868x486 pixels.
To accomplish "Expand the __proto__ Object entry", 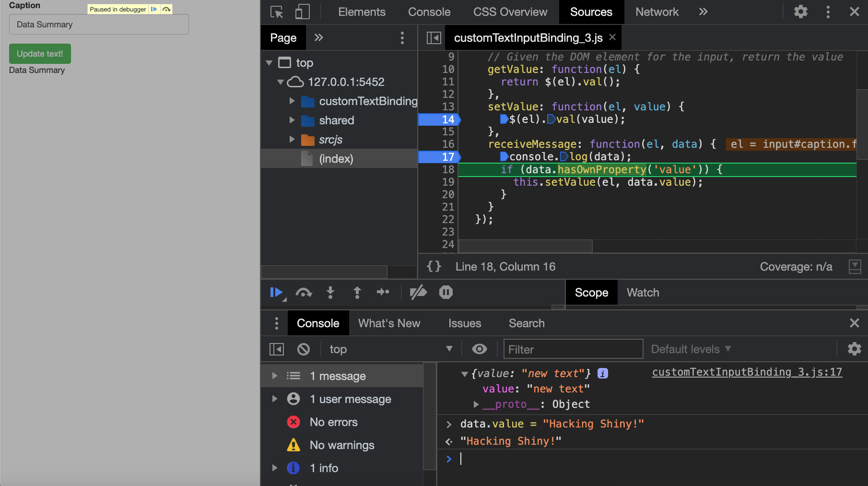I will click(476, 404).
